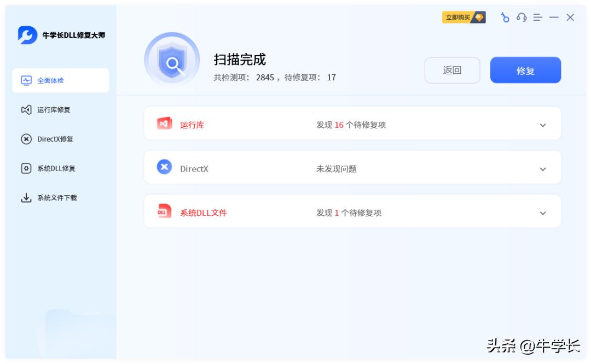Minimize the application window
Screen dimensions: 591x364
tap(554, 17)
